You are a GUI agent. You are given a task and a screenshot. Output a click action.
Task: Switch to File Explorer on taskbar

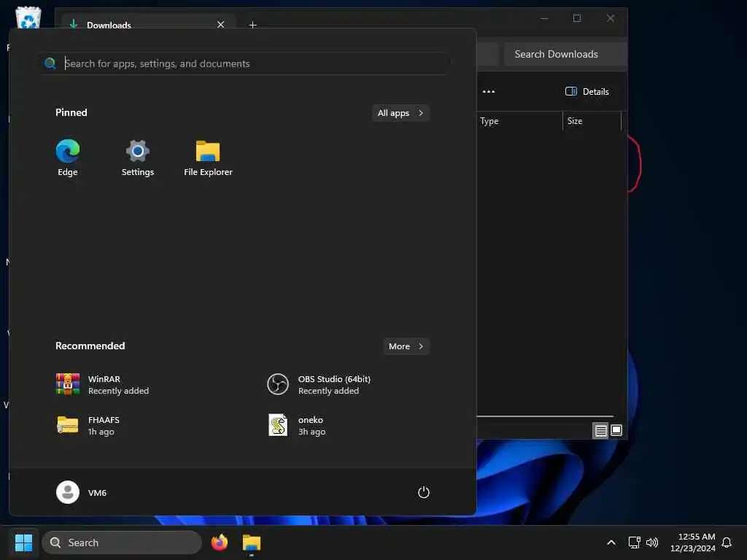pos(252,542)
